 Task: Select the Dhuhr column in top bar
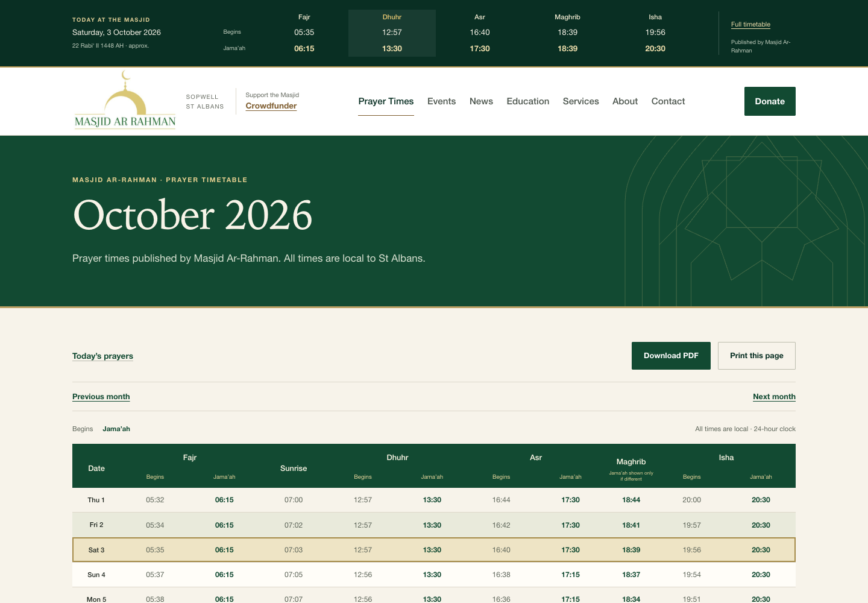coord(392,33)
